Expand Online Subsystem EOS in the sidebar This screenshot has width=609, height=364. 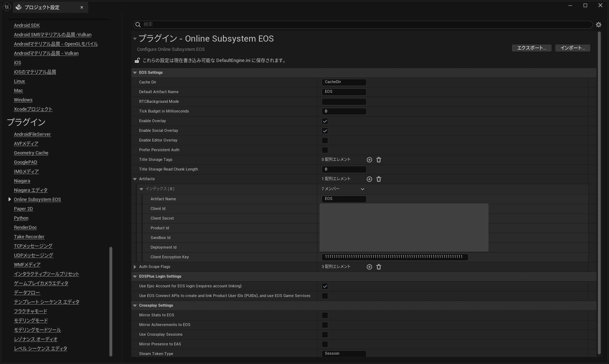(x=9, y=199)
